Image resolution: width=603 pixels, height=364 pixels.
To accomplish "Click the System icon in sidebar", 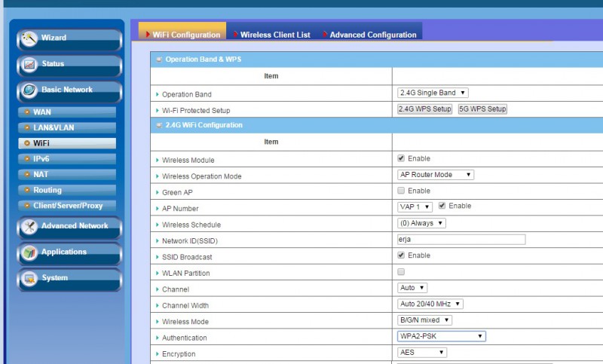I will coord(29,279).
